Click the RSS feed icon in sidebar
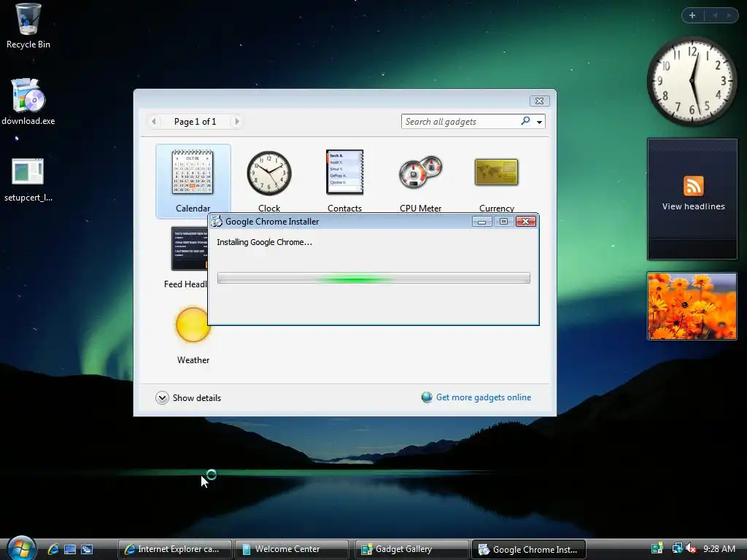747x560 pixels. pos(693,186)
